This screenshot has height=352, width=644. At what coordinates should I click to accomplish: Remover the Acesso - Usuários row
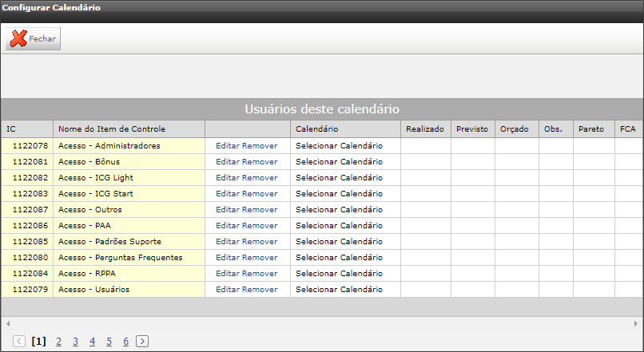pyautogui.click(x=260, y=290)
